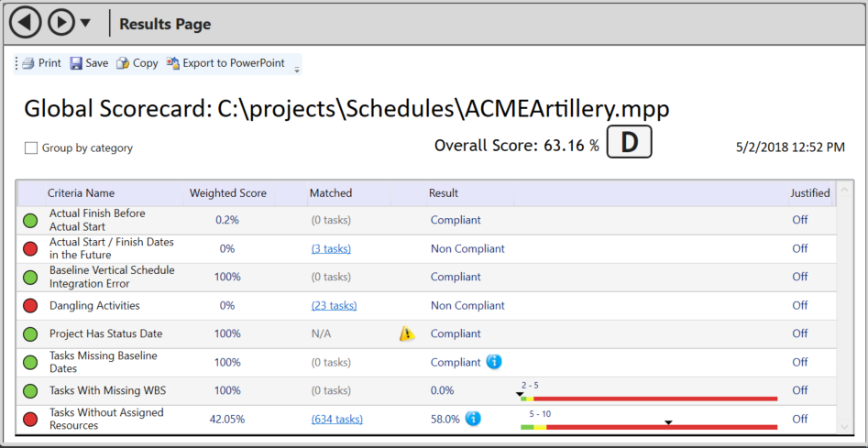Screen dimensions: 868x448
Task: Open the 3 tasks matched link
Action: click(x=330, y=248)
